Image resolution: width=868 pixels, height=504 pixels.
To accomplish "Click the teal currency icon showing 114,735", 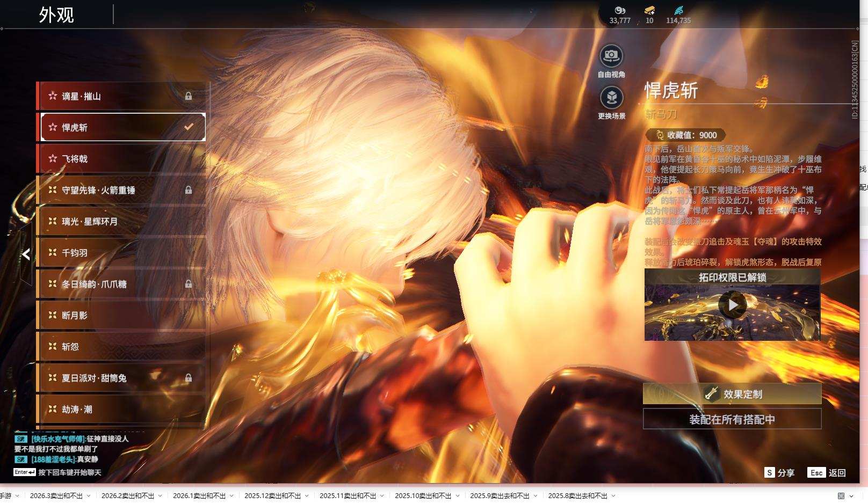I will coord(678,10).
